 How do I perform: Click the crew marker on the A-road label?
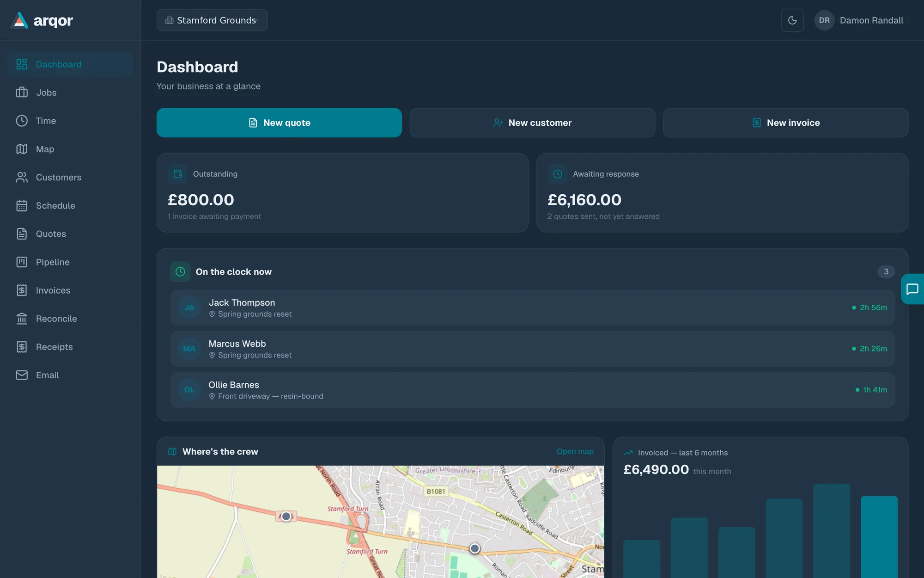(286, 516)
